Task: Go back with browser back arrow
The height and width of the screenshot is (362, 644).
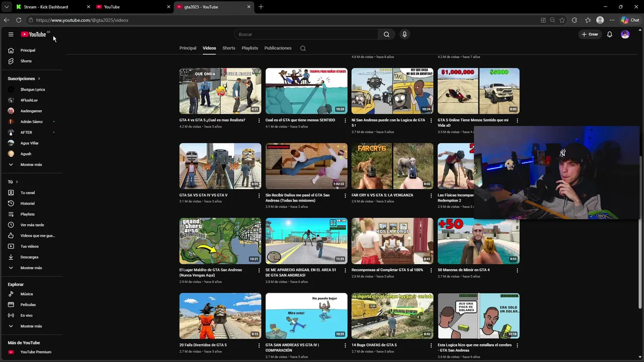Action: [7, 20]
